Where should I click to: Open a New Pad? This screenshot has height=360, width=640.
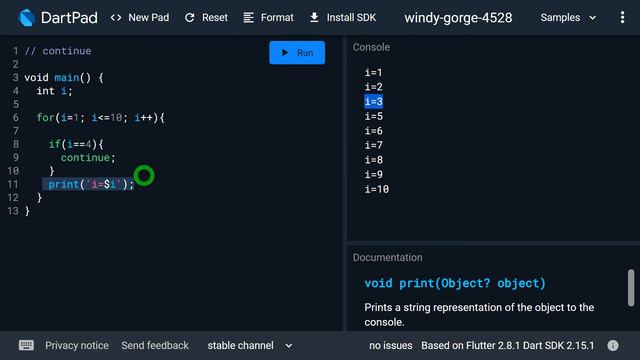140,18
